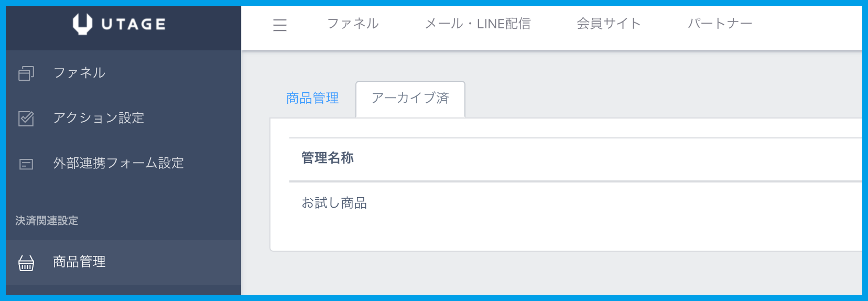Select the お試し商品 product row
Image resolution: width=868 pixels, height=301 pixels.
(x=334, y=203)
